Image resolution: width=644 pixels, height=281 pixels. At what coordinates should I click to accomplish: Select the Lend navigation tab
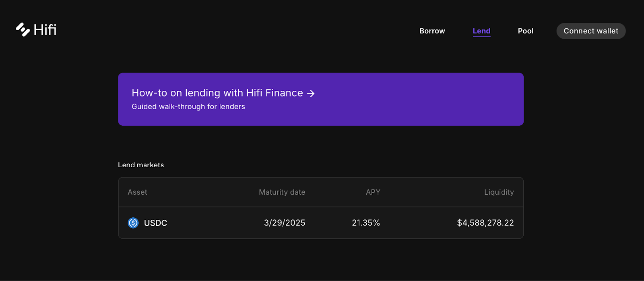pos(481,31)
